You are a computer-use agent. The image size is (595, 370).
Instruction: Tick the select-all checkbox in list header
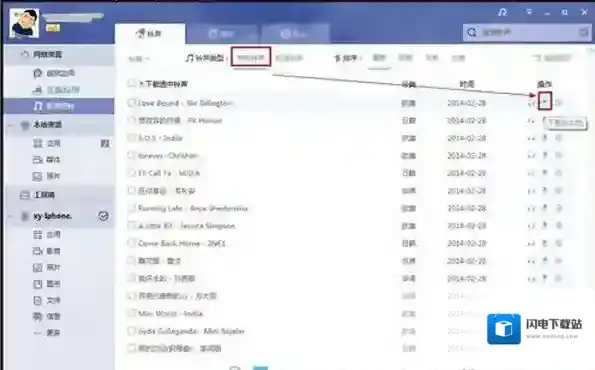pyautogui.click(x=132, y=83)
